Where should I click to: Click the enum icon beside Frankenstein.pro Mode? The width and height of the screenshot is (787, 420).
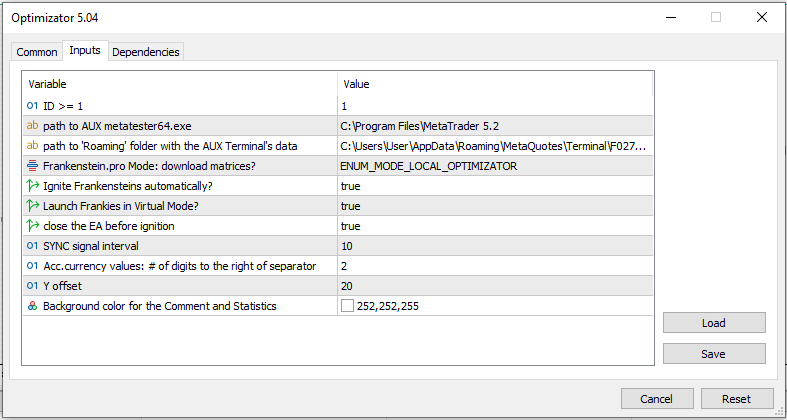32,166
